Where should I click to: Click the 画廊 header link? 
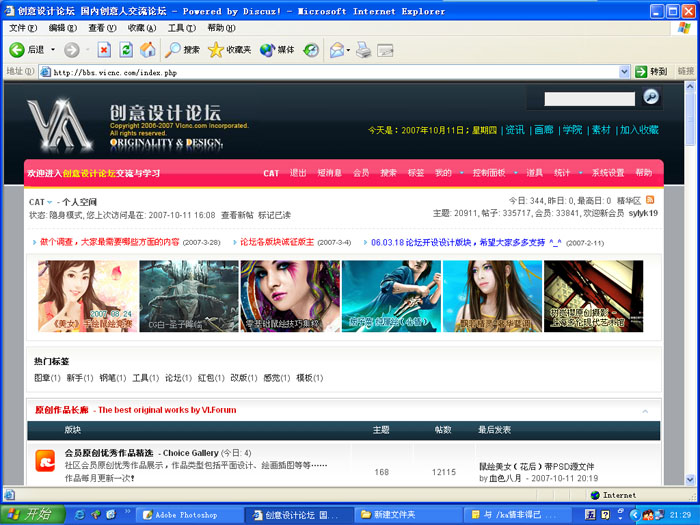[x=544, y=130]
